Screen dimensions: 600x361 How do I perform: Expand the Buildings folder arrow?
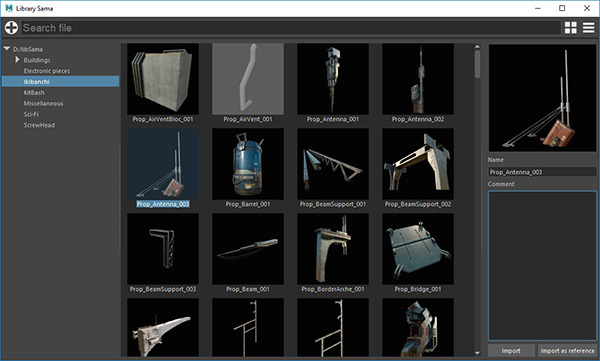click(17, 60)
